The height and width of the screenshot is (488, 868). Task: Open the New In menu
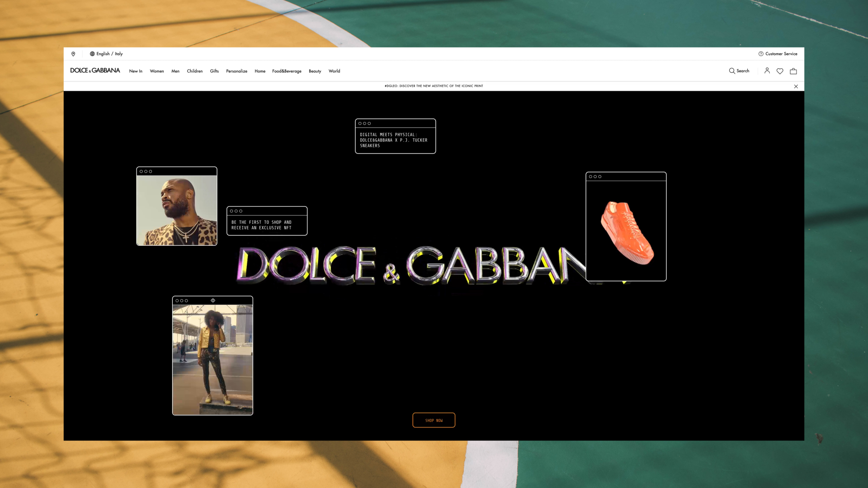[136, 71]
